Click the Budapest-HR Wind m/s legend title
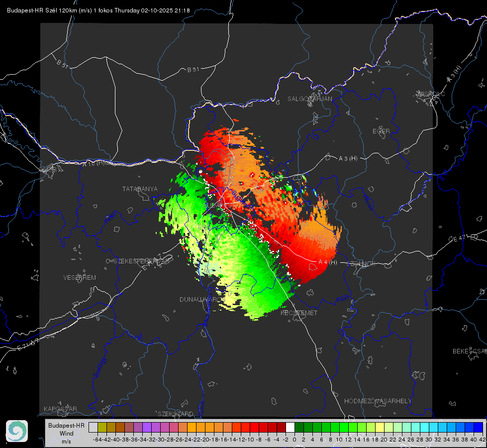The height and width of the screenshot is (448, 487). tap(67, 434)
